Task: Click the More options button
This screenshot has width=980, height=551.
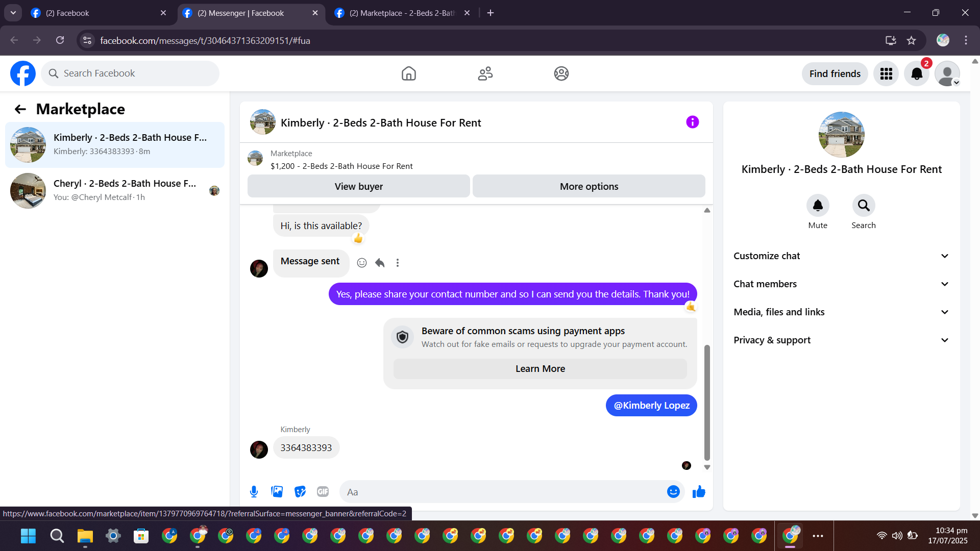Action: point(589,186)
